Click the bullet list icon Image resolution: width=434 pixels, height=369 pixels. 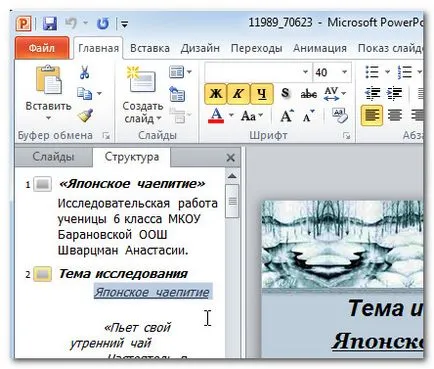(372, 72)
